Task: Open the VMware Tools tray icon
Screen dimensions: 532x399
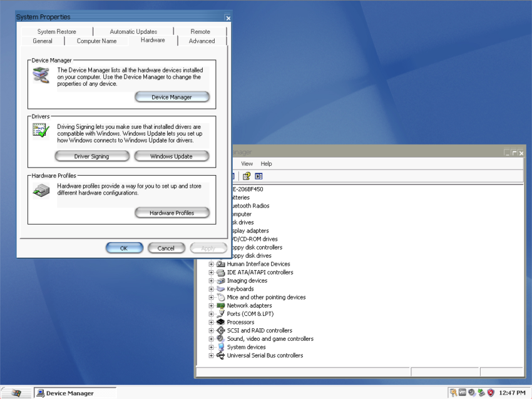Action: click(463, 393)
